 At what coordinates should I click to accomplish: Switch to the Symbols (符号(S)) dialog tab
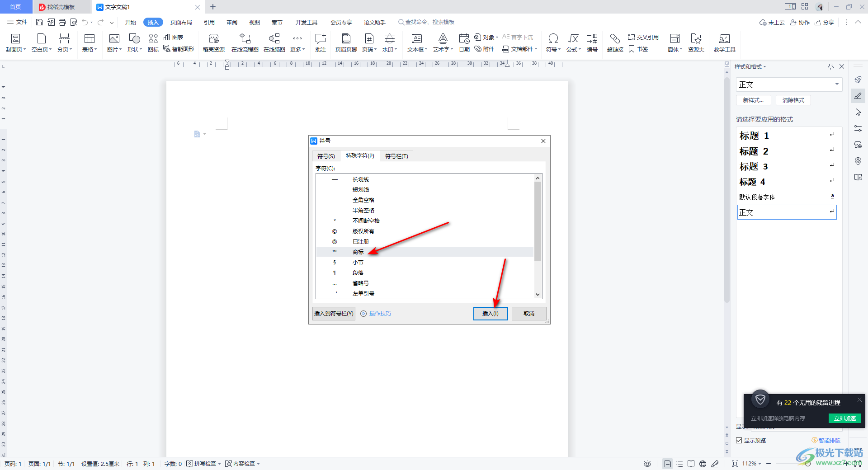tap(326, 156)
